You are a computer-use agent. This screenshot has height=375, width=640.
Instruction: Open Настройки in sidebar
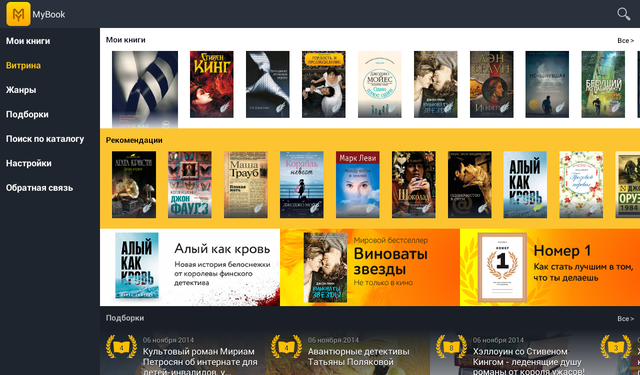(x=29, y=163)
